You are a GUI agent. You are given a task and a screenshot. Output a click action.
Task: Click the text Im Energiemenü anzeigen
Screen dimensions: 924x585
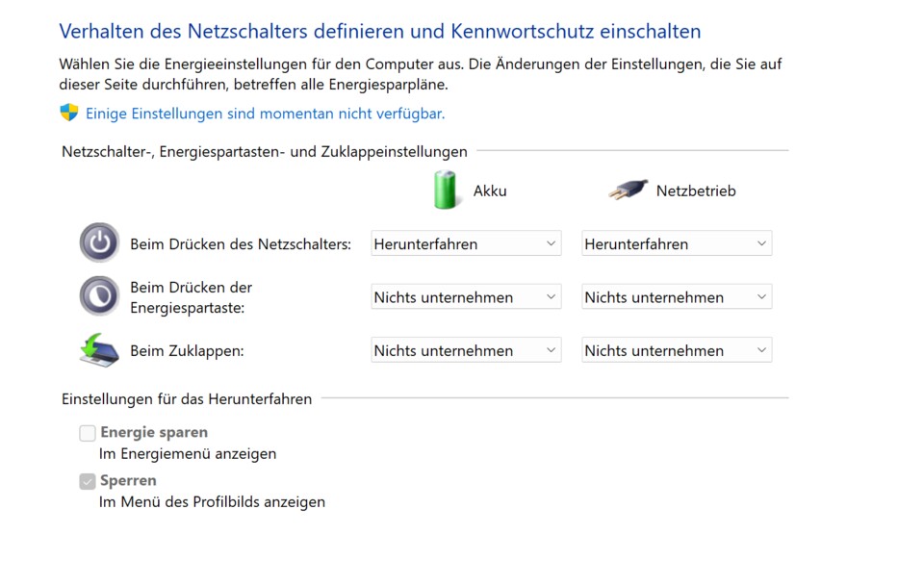[189, 453]
